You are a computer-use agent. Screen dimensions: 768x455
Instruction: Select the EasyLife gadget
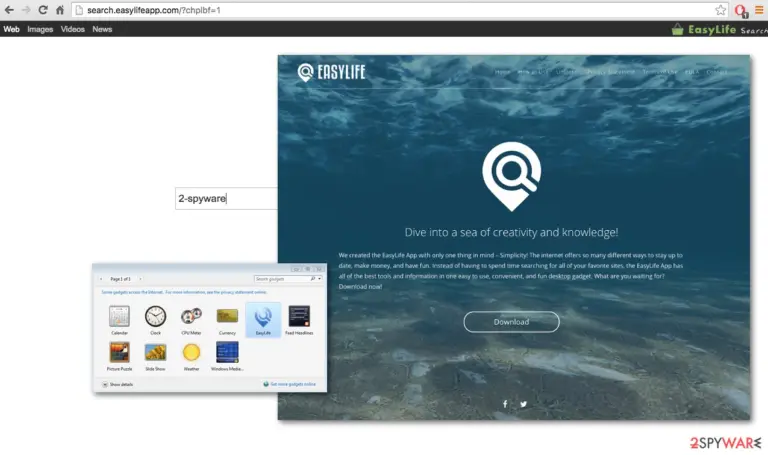click(x=263, y=320)
